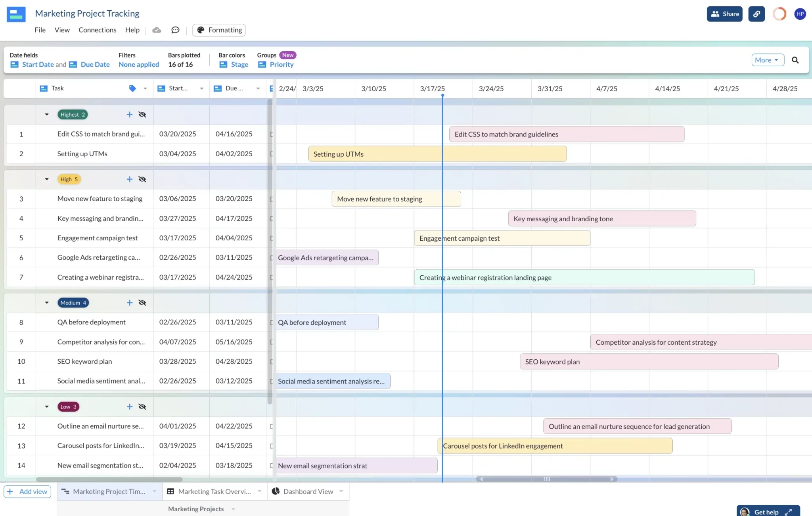Image resolution: width=812 pixels, height=516 pixels.
Task: Open the search magnifier icon
Action: coord(795,60)
